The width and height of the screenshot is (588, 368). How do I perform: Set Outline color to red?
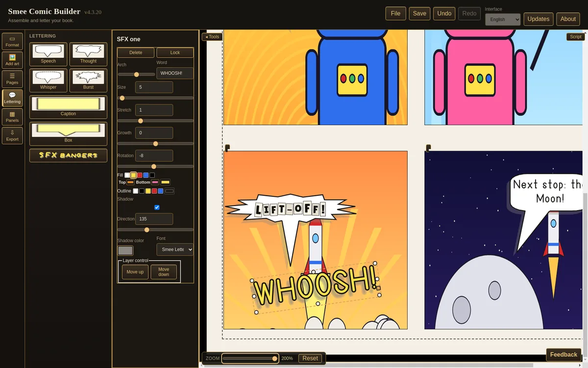point(154,191)
